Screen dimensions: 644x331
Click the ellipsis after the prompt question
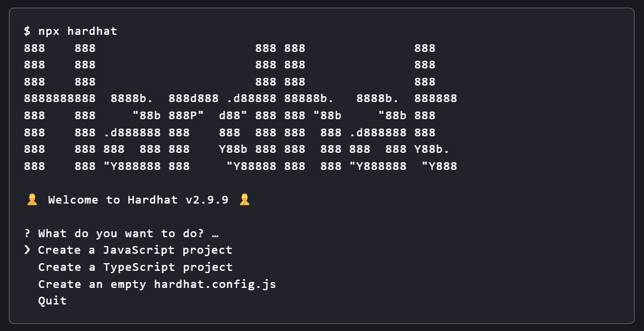click(215, 234)
